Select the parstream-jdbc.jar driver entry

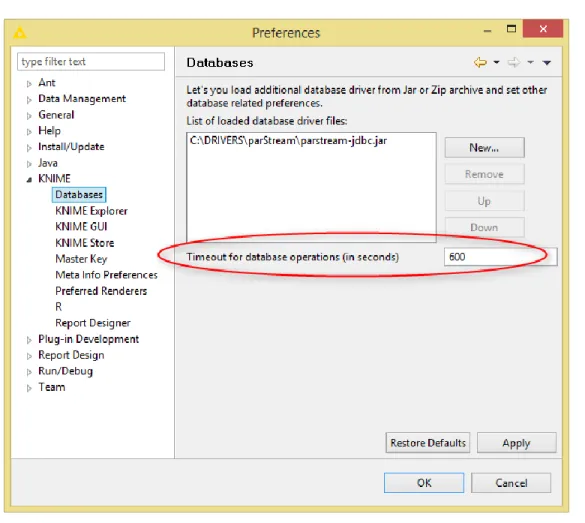[288, 141]
